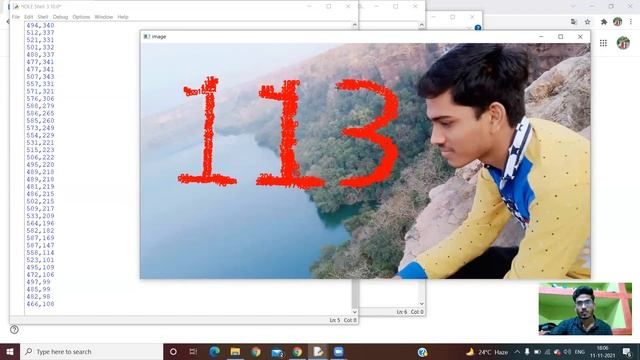Click the webcam video thumbnail
This screenshot has width=640, height=360.
pyautogui.click(x=585, y=309)
